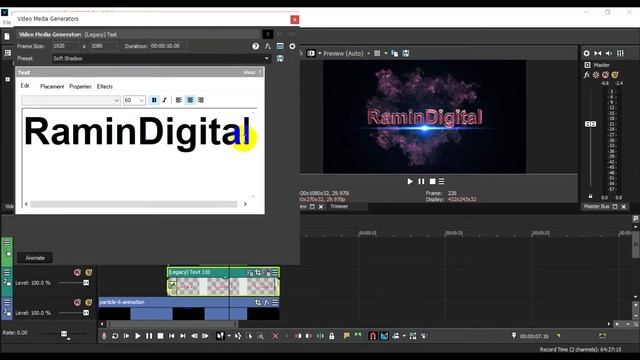Viewport: 640px width, 360px height.
Task: Edit the frame width 1920 field
Action: (x=66, y=46)
